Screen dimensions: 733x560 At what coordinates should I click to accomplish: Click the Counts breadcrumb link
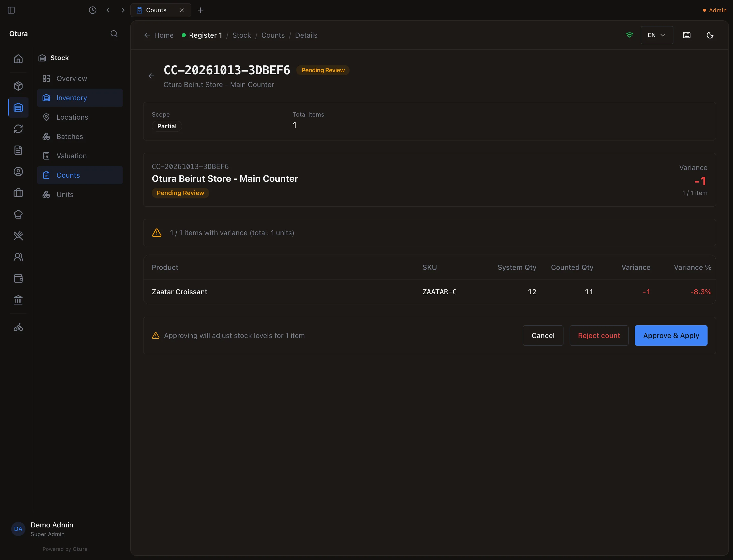(273, 35)
